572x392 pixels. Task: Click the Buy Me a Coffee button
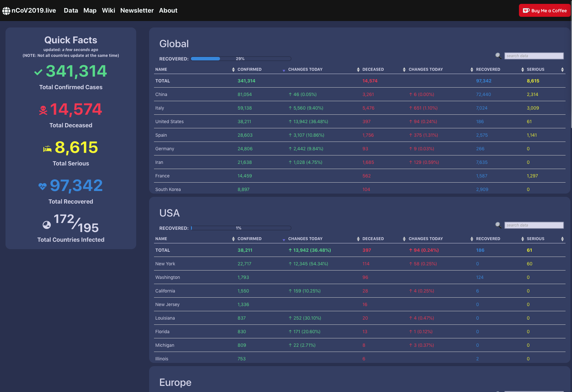point(545,11)
